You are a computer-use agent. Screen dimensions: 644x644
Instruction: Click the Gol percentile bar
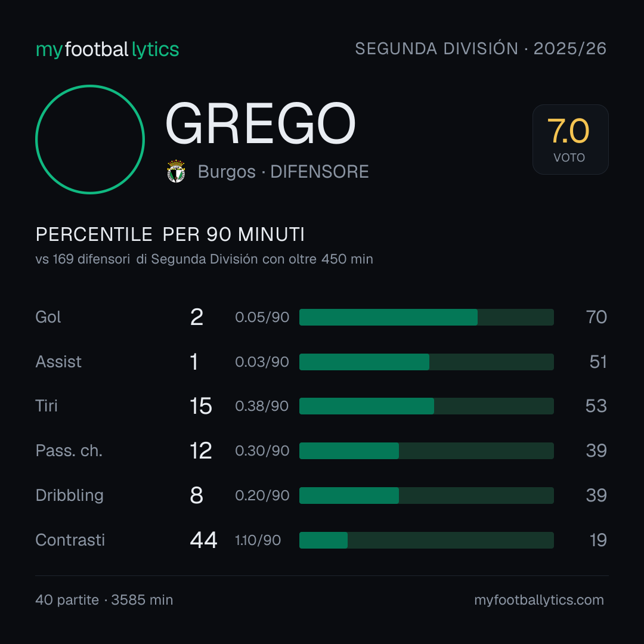(x=426, y=317)
